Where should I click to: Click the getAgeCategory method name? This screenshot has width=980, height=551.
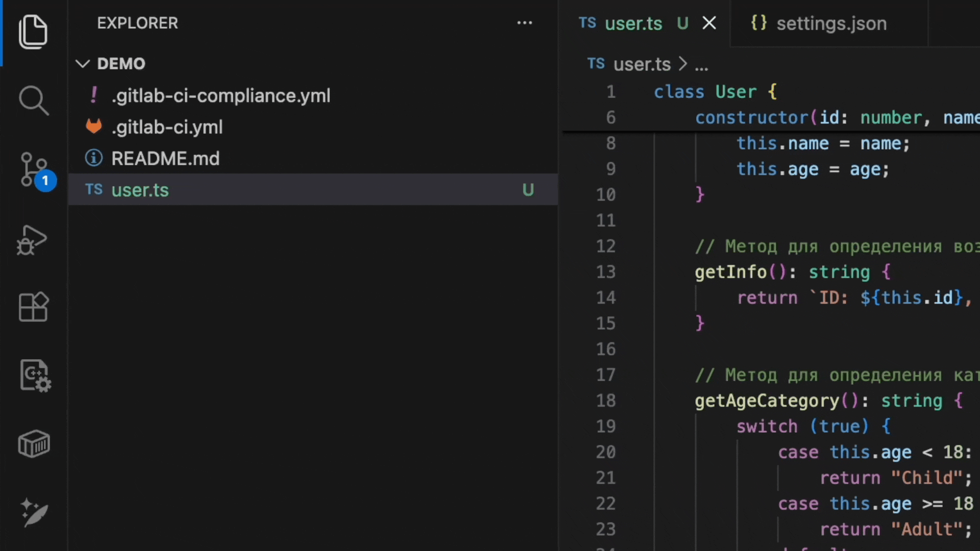coord(767,402)
